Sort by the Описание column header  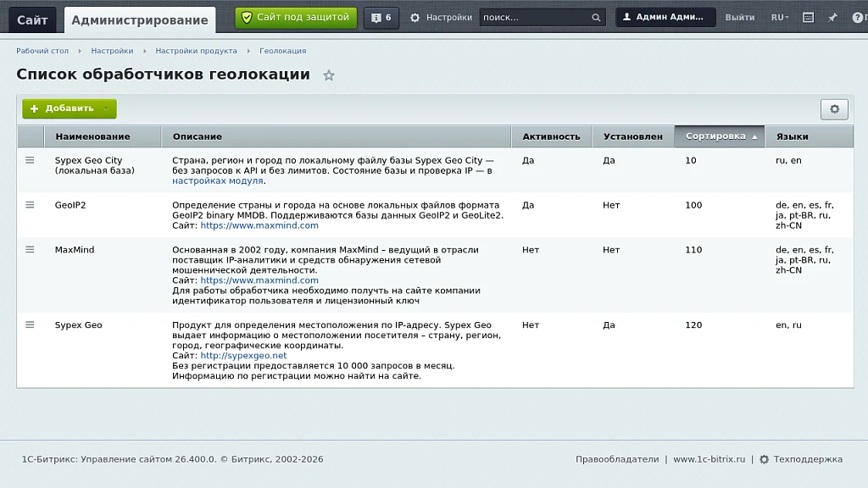337,136
